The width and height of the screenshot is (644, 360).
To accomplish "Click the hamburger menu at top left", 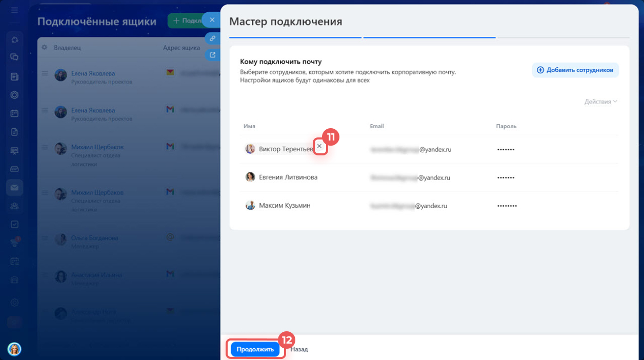I will (x=14, y=10).
